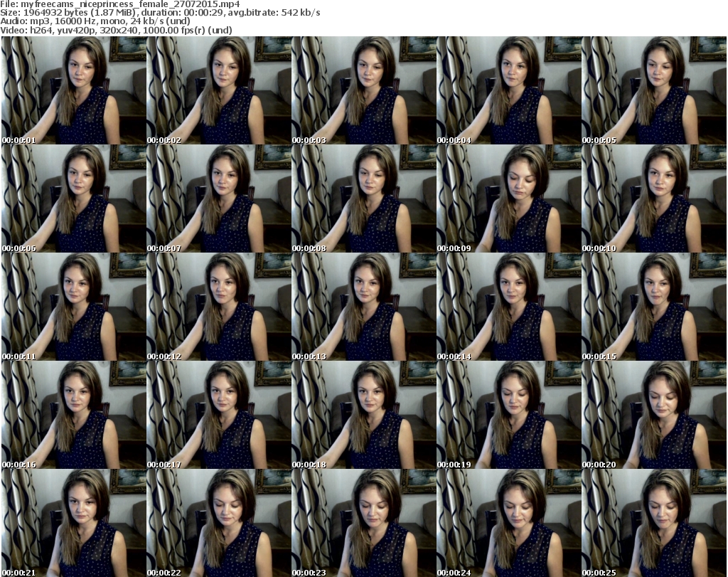Screen dimensions: 728x577
Task: Click the 00:00:25 preview frame
Action: [654, 523]
